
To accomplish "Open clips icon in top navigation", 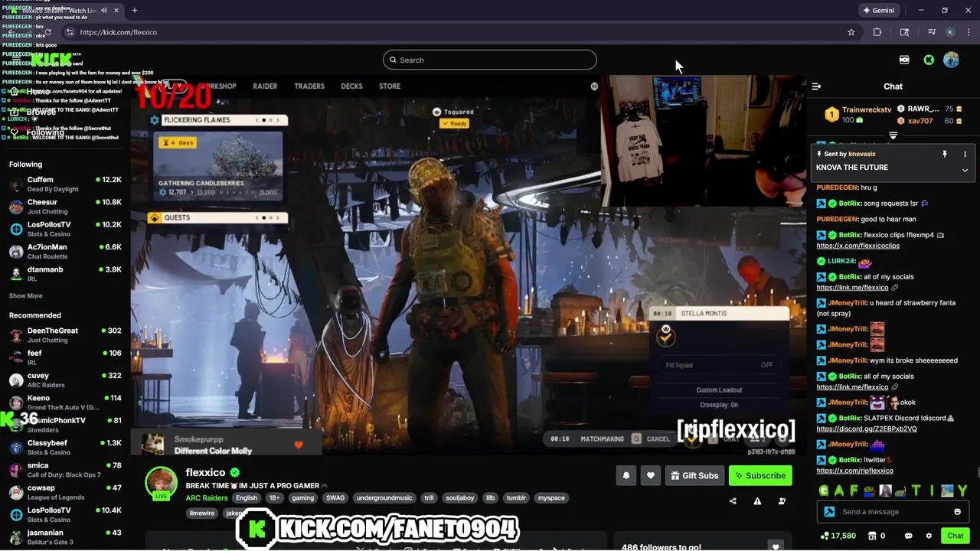I will point(904,60).
